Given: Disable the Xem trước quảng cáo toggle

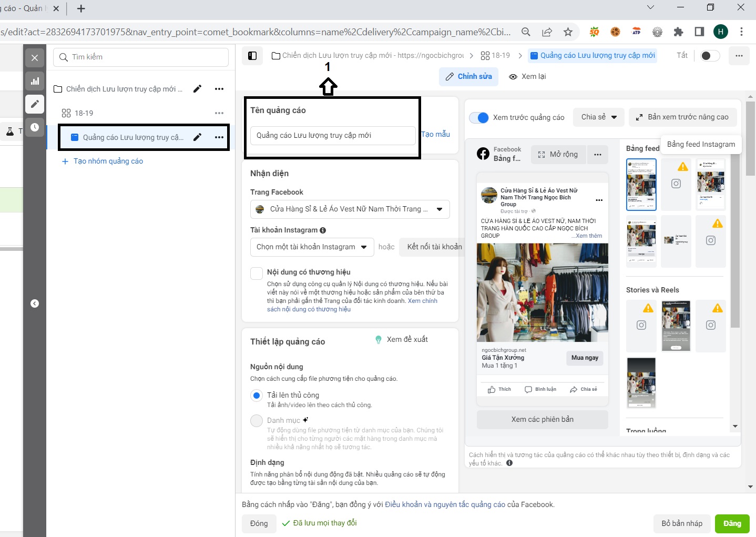Looking at the screenshot, I should click(479, 117).
